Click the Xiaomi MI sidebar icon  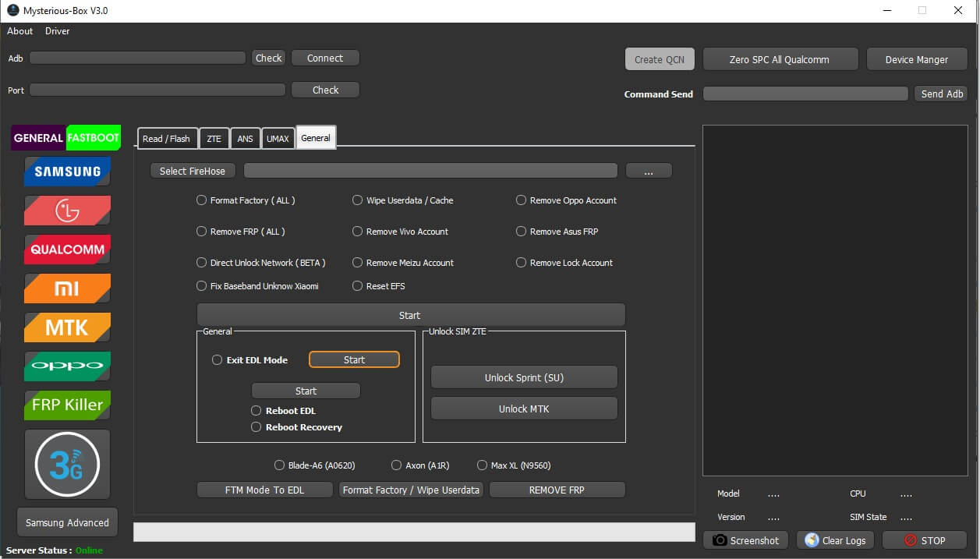(67, 288)
